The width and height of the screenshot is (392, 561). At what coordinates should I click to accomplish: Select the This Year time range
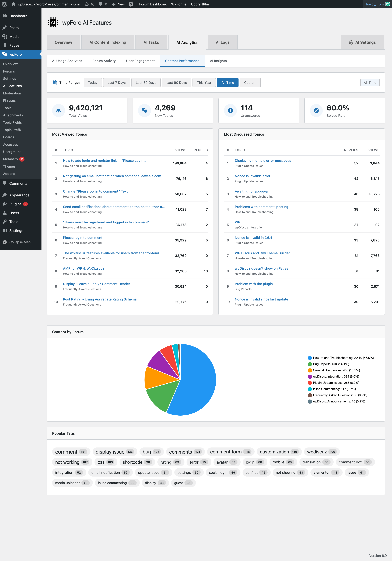(x=204, y=82)
